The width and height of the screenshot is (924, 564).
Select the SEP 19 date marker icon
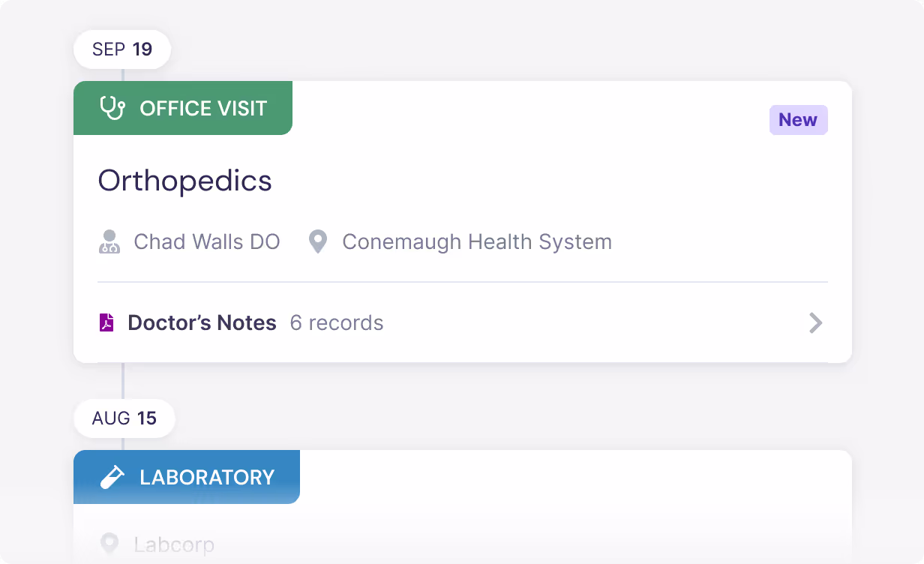point(122,49)
